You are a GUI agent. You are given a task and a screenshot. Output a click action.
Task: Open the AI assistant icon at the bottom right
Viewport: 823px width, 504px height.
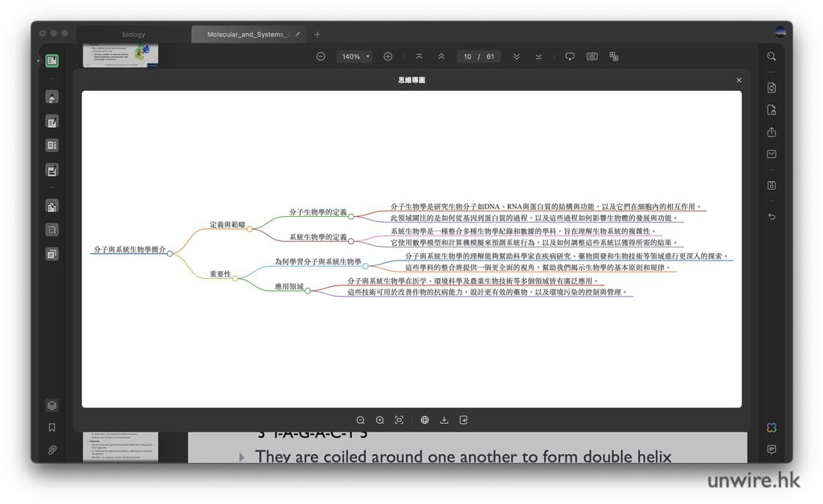(772, 428)
